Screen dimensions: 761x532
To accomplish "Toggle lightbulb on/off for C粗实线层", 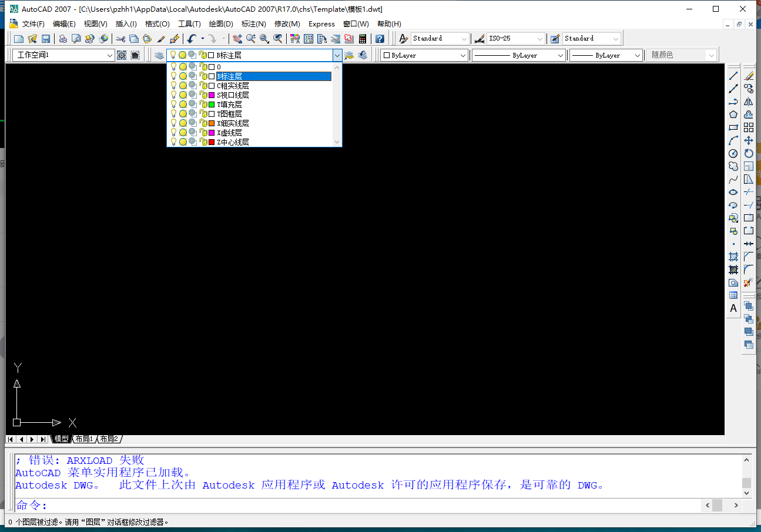I will [173, 86].
